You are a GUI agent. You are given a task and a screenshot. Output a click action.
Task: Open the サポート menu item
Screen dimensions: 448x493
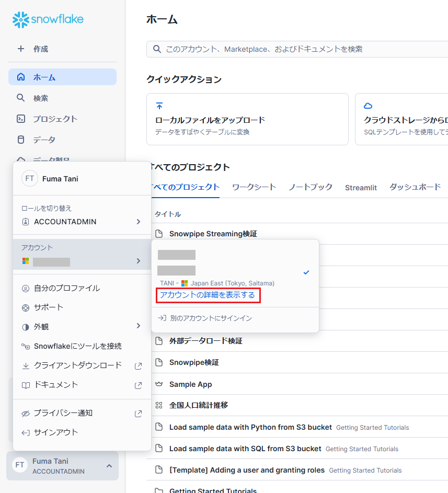pyautogui.click(x=82, y=307)
